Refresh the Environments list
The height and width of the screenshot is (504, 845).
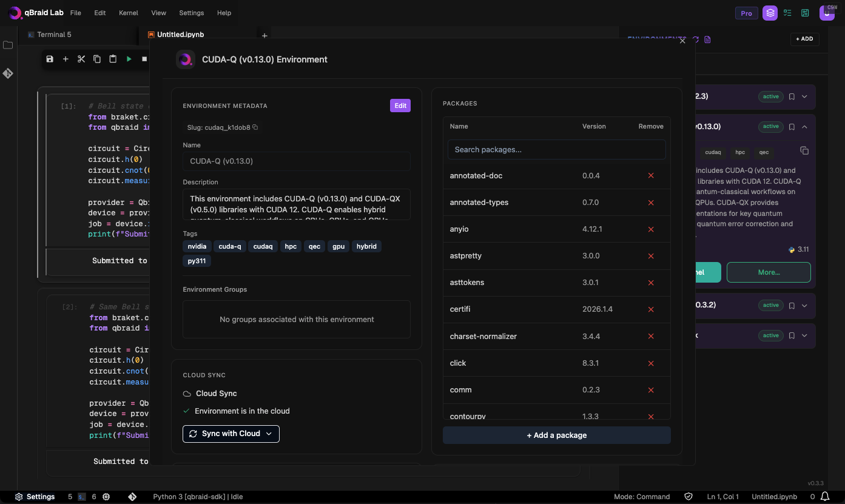[x=696, y=39]
